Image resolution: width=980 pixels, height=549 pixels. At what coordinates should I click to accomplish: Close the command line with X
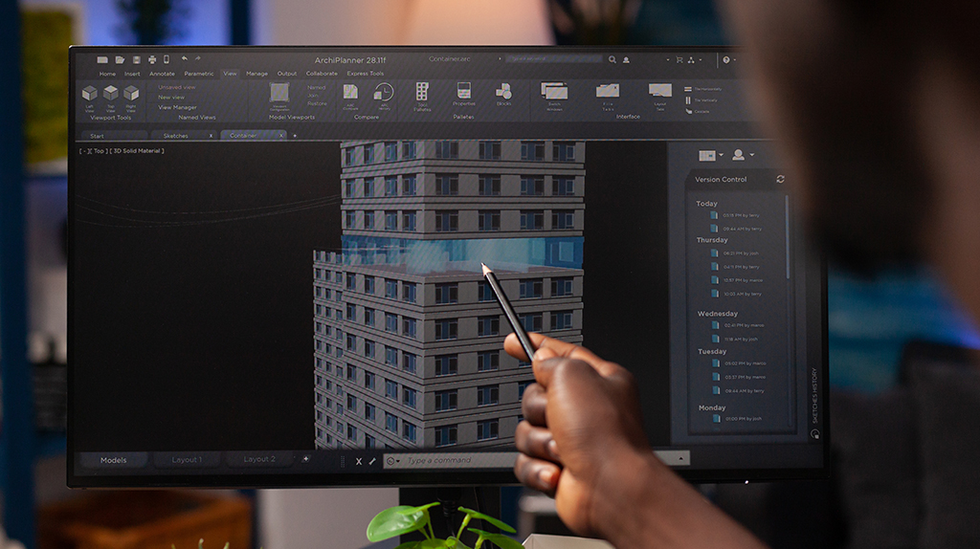[x=359, y=462]
